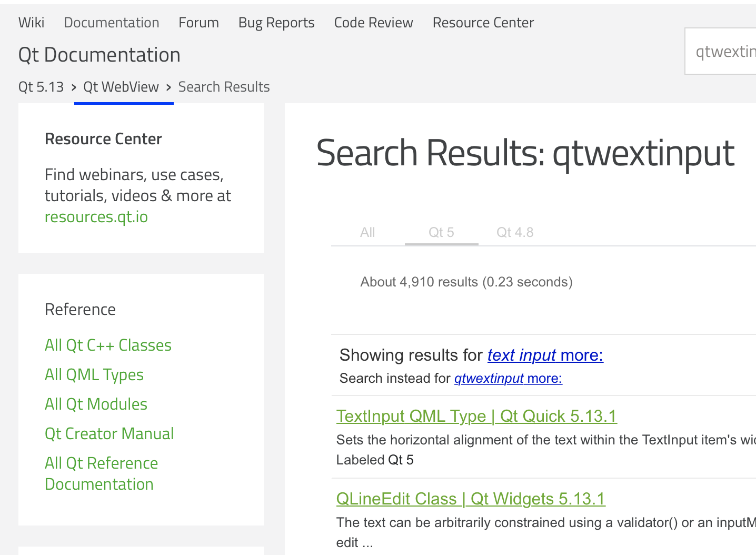The image size is (756, 555).
Task: Open QLineEdit Class Qt Widgets result
Action: tap(471, 499)
